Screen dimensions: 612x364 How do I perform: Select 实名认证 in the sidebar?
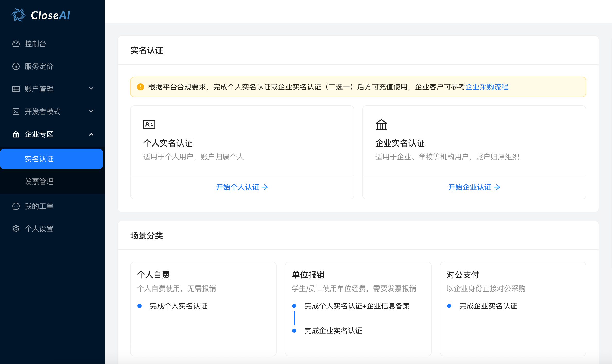coord(51,159)
